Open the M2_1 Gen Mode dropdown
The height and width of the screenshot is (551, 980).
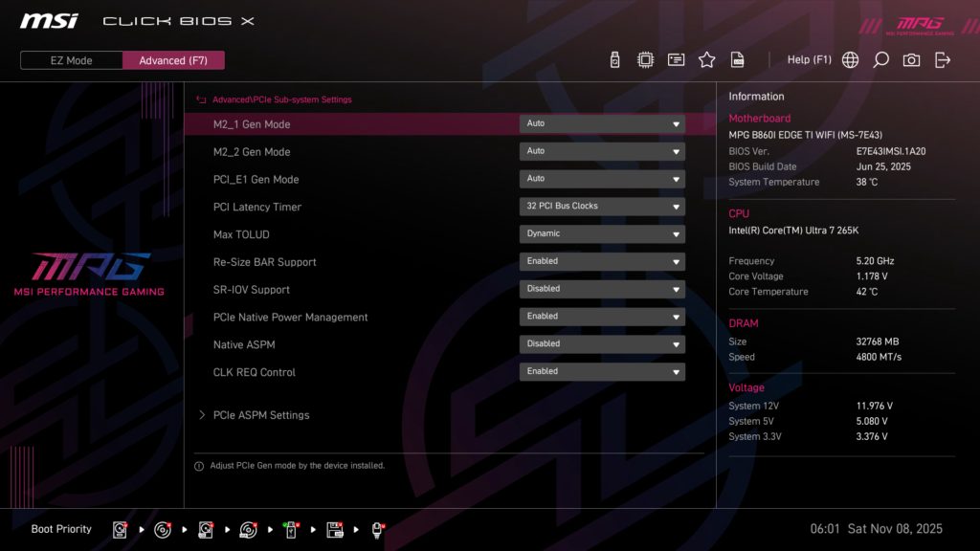pos(602,123)
